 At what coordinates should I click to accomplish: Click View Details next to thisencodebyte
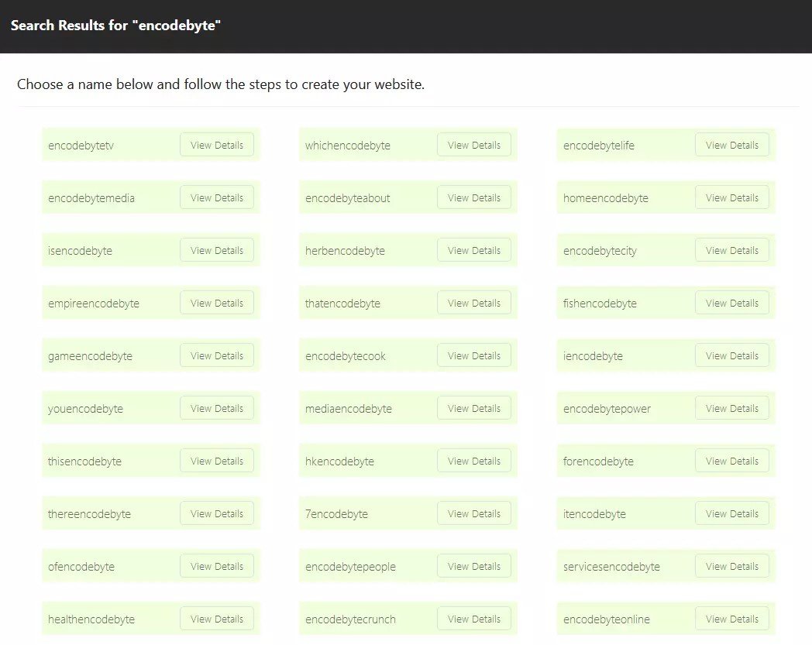[x=216, y=461]
